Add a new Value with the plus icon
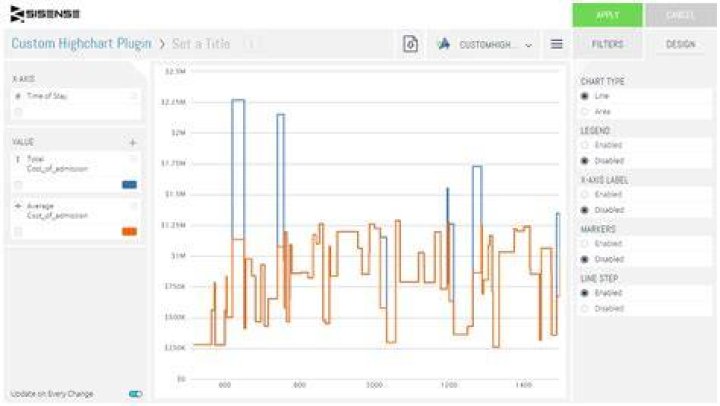 (133, 143)
